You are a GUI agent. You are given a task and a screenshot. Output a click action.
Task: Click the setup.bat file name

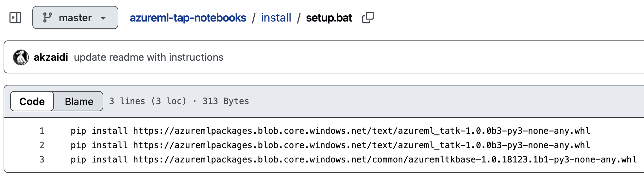(x=329, y=18)
